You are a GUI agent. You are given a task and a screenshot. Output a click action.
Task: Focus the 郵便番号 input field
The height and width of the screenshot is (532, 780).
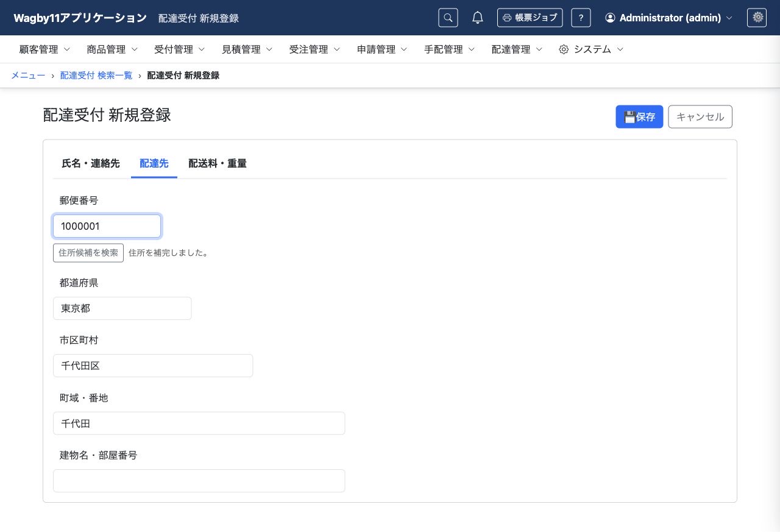click(x=107, y=226)
